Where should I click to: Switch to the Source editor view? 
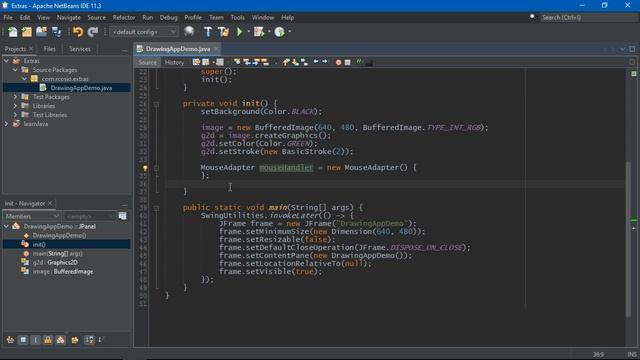pos(147,62)
